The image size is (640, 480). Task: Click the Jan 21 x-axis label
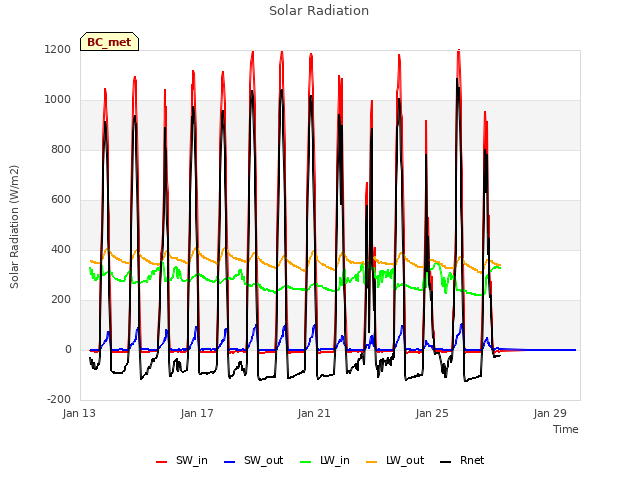(314, 413)
